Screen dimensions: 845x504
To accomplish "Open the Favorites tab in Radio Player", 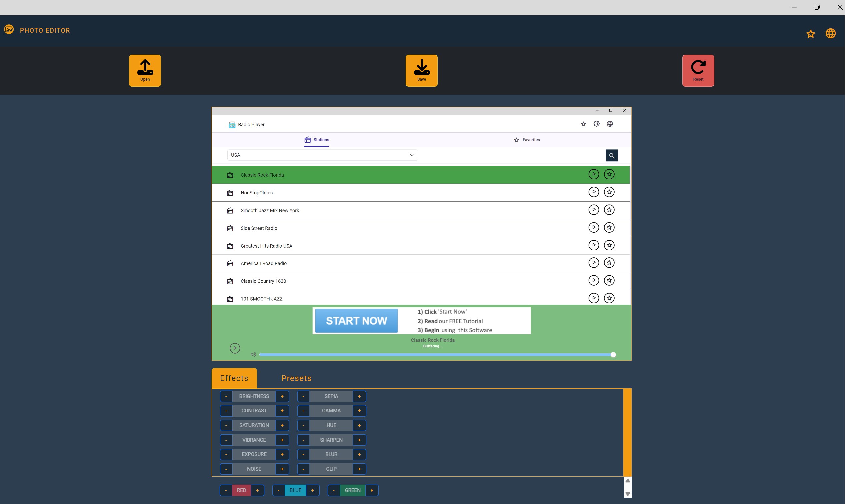I will [527, 140].
